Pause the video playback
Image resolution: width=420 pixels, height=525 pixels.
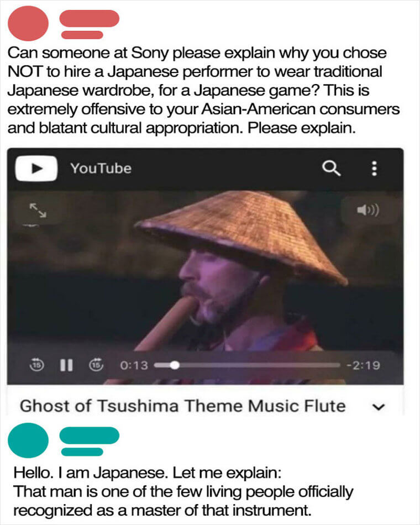coord(66,365)
